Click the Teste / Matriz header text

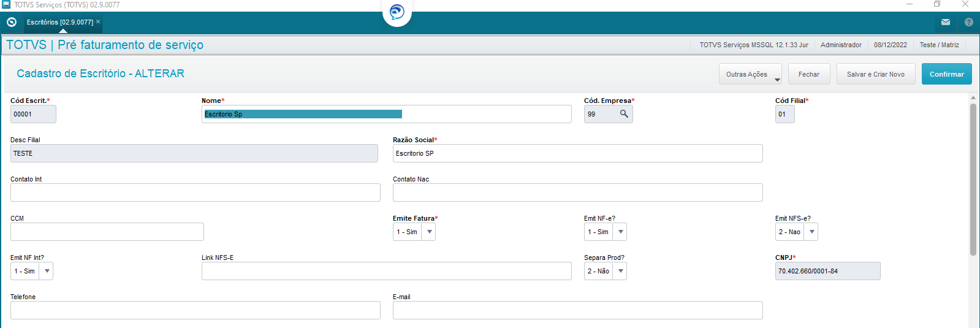(x=940, y=45)
